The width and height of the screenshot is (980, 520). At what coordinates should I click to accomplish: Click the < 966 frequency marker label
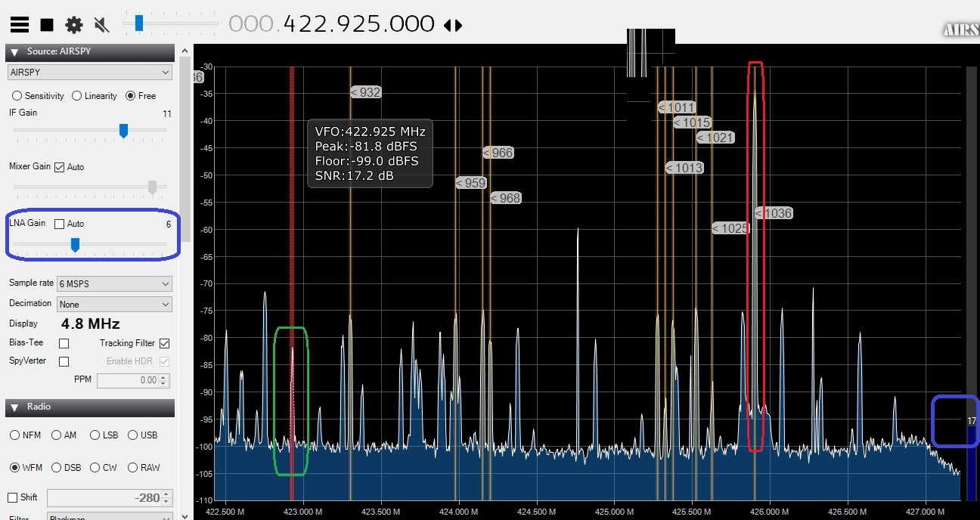pyautogui.click(x=498, y=153)
